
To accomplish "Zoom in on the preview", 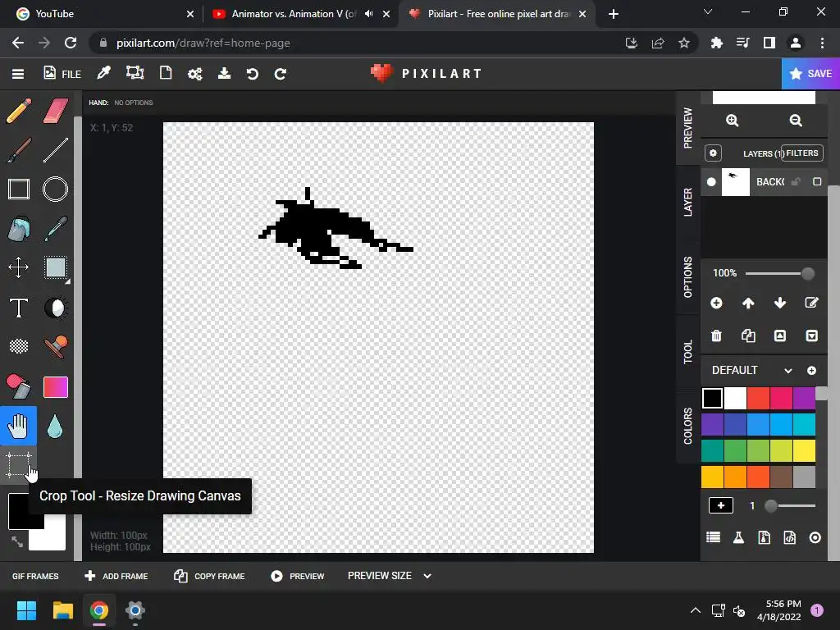I will (733, 121).
